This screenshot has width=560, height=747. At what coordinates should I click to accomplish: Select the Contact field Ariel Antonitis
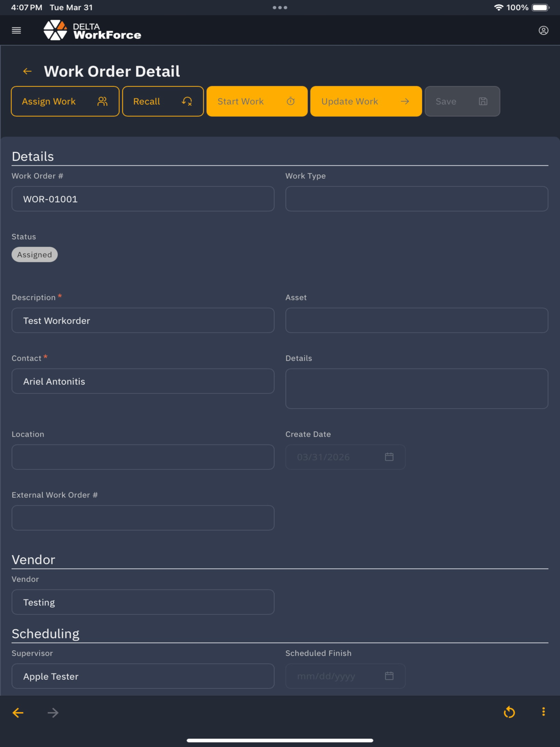pos(143,381)
